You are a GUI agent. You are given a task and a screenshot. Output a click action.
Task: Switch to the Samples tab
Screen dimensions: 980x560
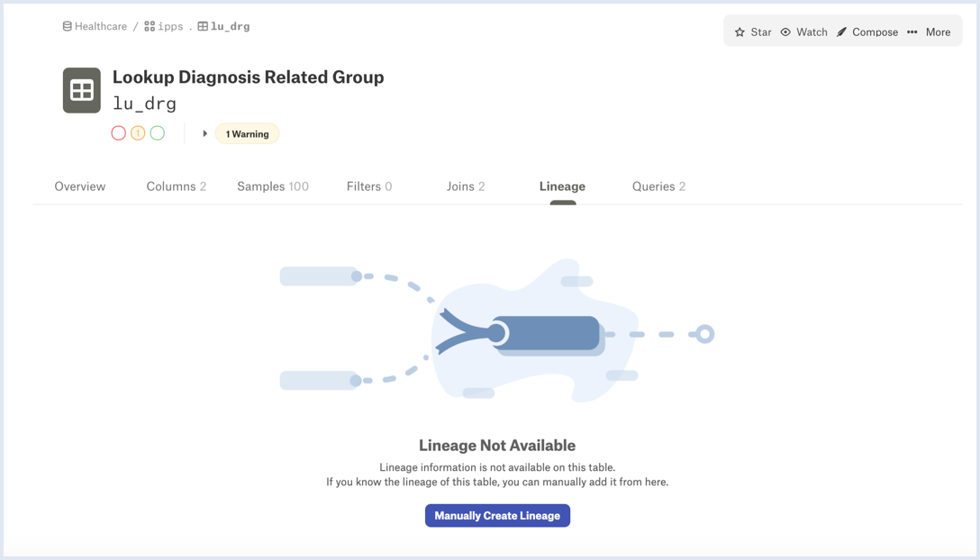[273, 186]
